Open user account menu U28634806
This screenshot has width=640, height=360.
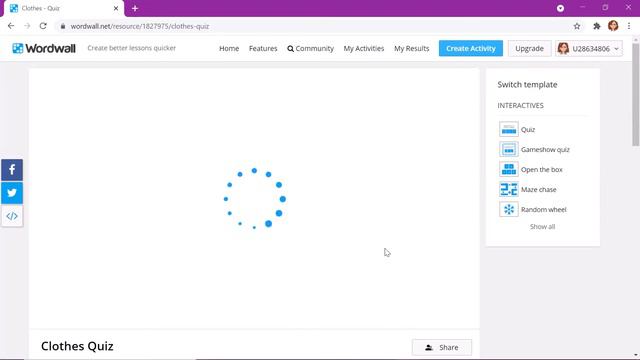coord(589,49)
